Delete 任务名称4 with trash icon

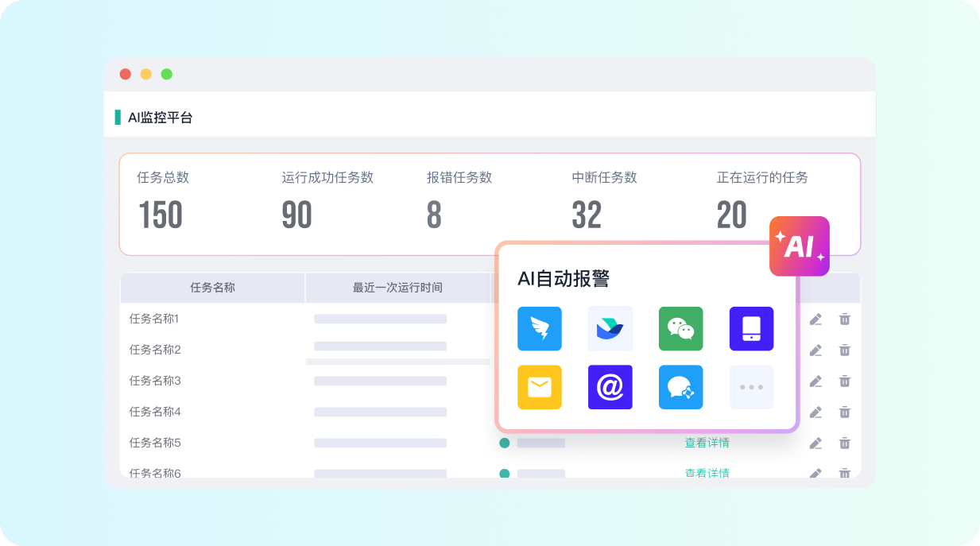845,412
